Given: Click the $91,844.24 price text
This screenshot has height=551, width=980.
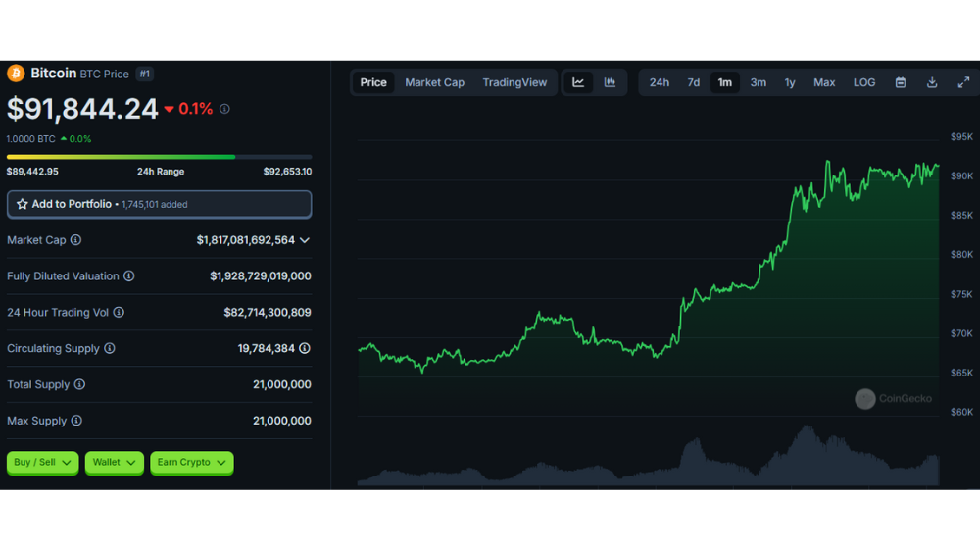Looking at the screenshot, I should 82,109.
